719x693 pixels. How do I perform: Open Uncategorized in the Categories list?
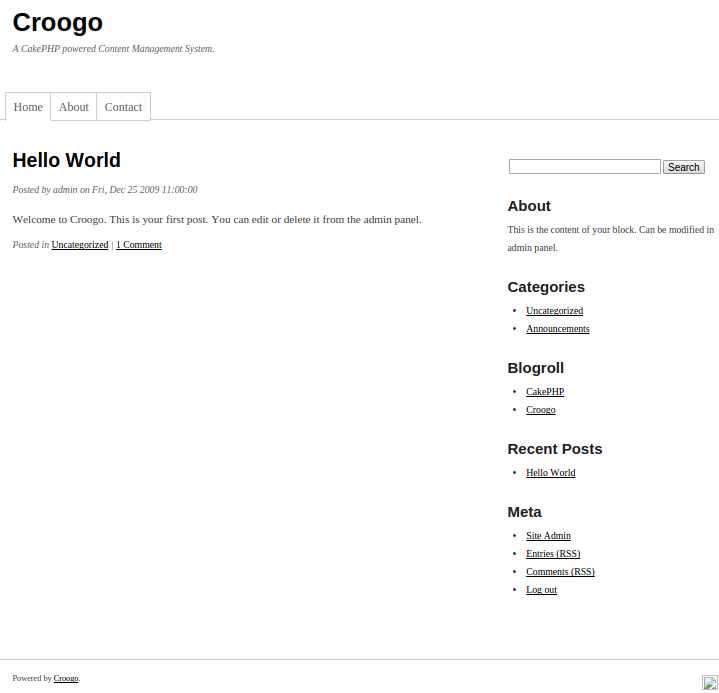tap(554, 311)
